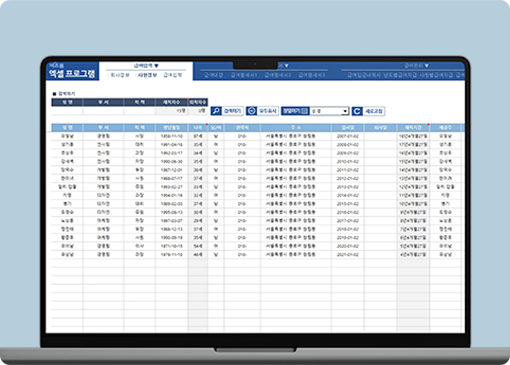
Task: Click the department search input under 부서
Action: pyautogui.click(x=103, y=111)
